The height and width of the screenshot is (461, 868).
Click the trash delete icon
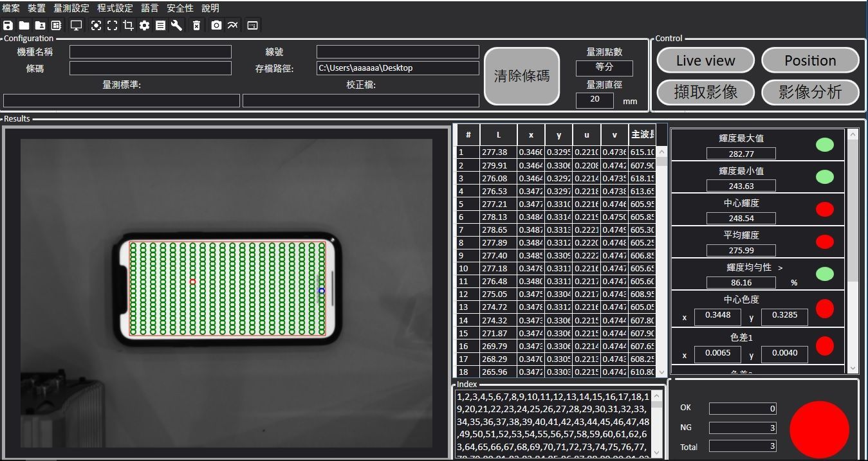click(197, 25)
